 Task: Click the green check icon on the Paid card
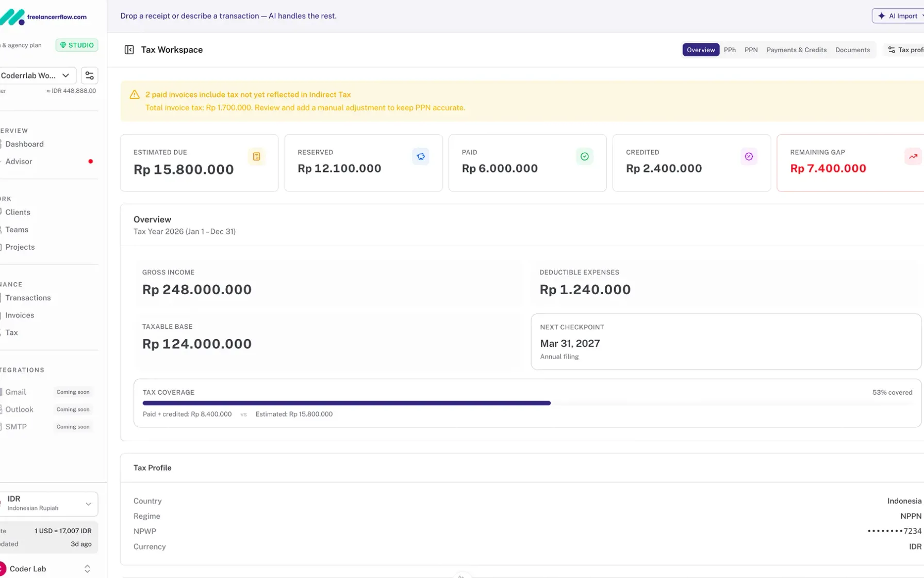[x=584, y=156]
